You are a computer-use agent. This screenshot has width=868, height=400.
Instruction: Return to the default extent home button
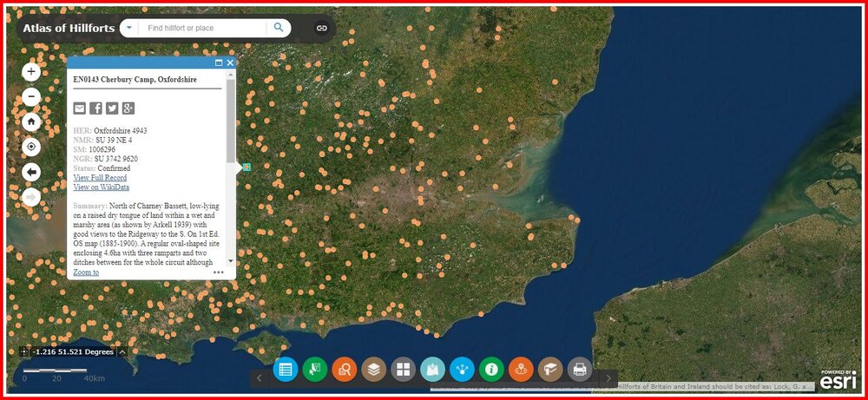click(31, 121)
